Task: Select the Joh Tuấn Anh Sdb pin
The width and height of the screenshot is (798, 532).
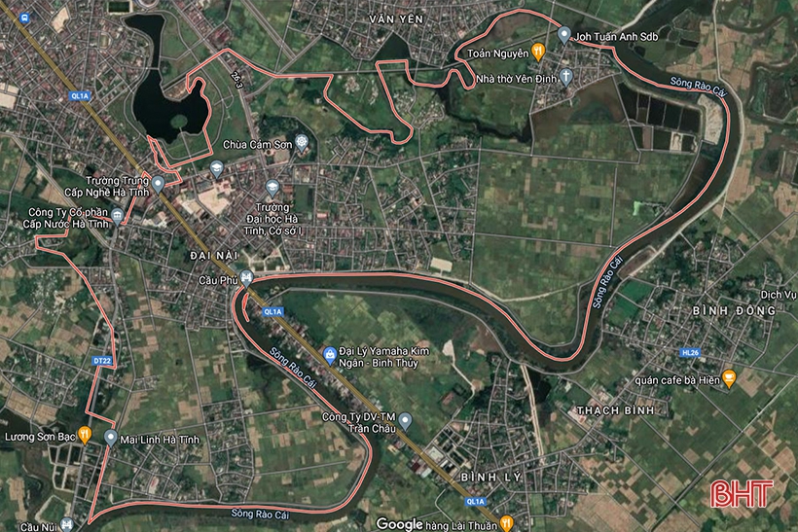Action: [x=563, y=36]
